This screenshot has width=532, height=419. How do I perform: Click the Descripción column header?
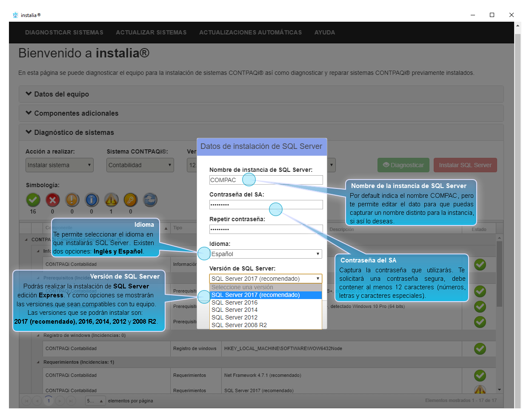pyautogui.click(x=342, y=229)
